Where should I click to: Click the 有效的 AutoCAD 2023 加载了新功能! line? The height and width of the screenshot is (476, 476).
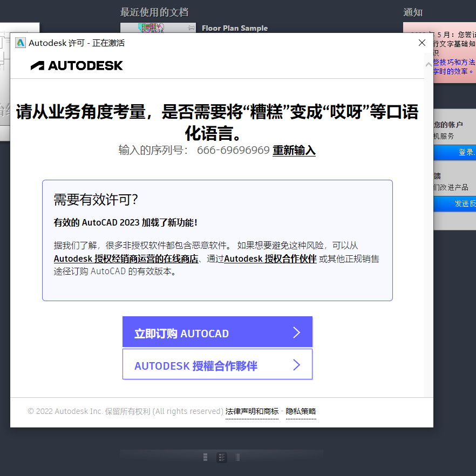(126, 222)
